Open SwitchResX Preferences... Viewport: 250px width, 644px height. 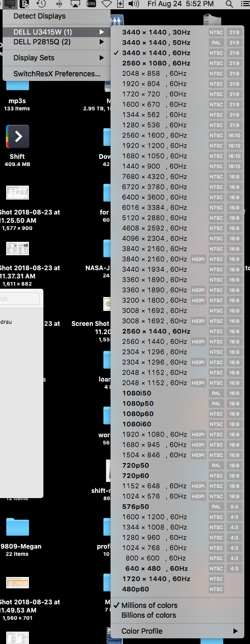click(56, 74)
